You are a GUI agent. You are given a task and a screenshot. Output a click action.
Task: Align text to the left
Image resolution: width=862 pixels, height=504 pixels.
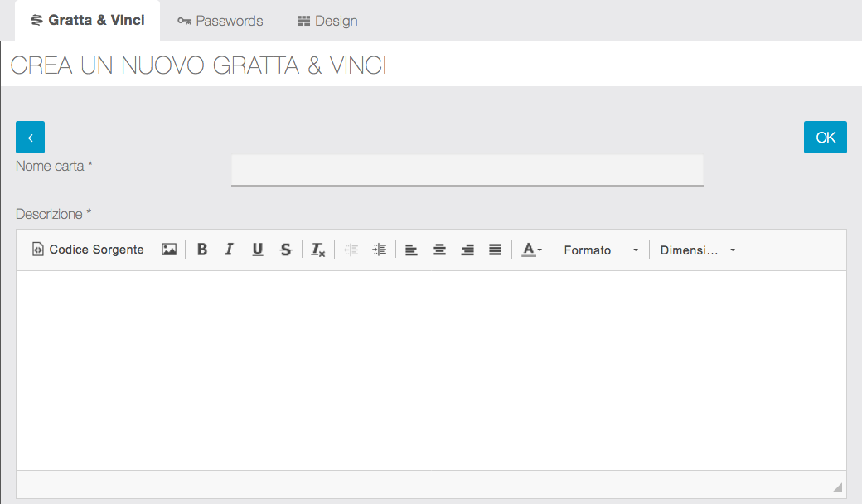[412, 250]
